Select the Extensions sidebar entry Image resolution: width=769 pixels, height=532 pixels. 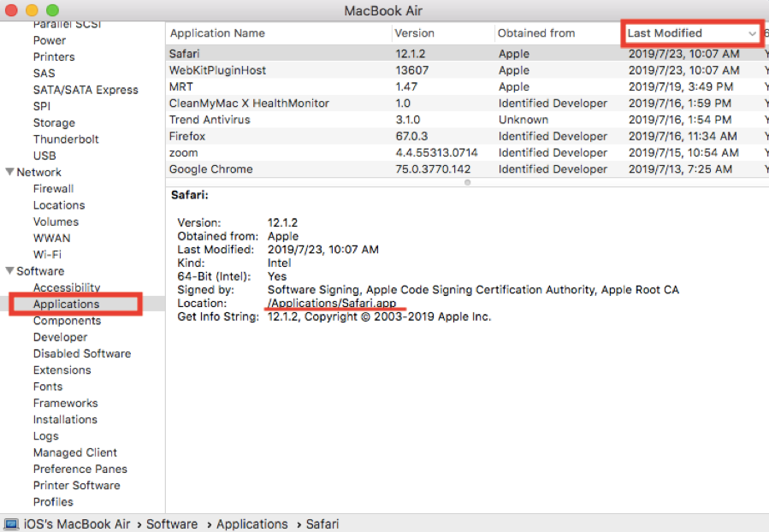[x=62, y=370]
